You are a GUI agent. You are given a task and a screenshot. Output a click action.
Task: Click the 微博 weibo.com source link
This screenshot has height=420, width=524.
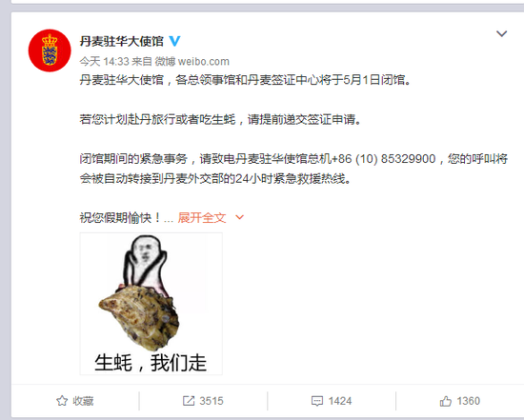coord(192,62)
